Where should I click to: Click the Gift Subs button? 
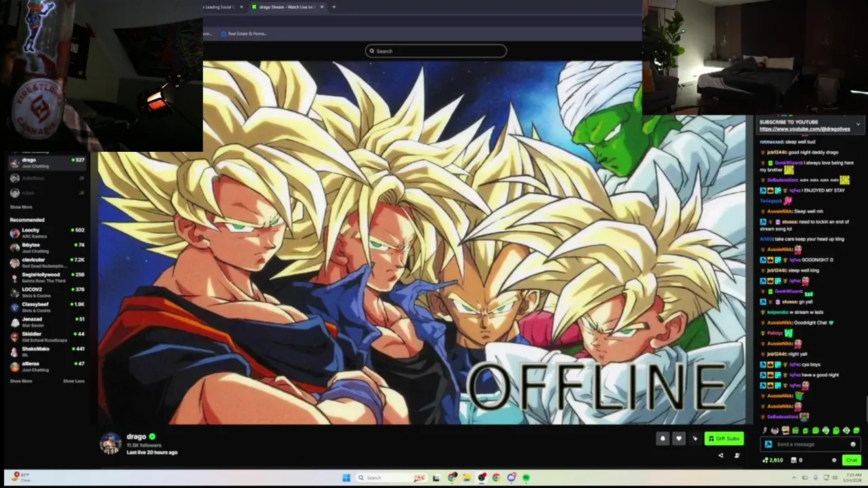point(724,439)
